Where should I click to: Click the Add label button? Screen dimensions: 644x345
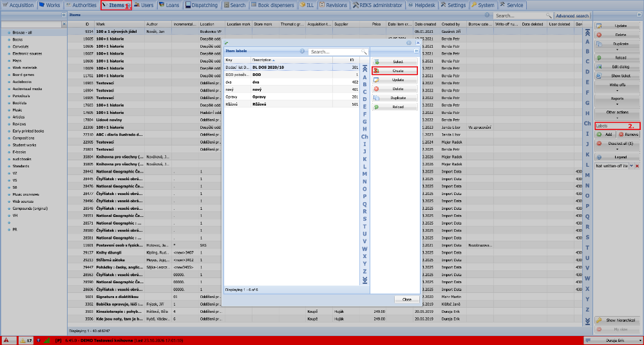pos(605,135)
